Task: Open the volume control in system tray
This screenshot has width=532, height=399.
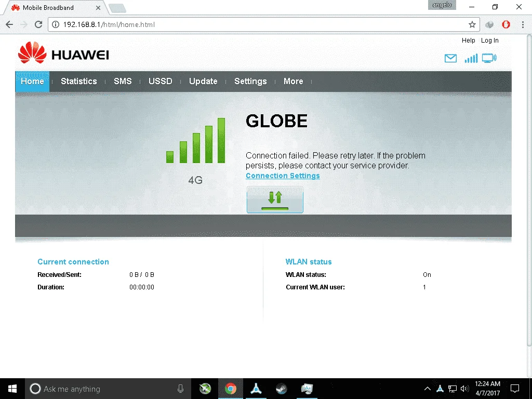Action: [464, 389]
